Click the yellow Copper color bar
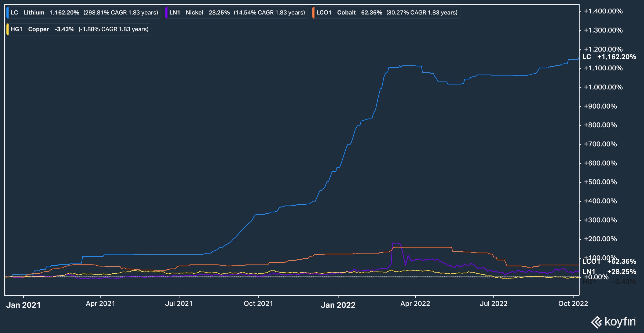Screen dimensions: 644x333 (8, 29)
